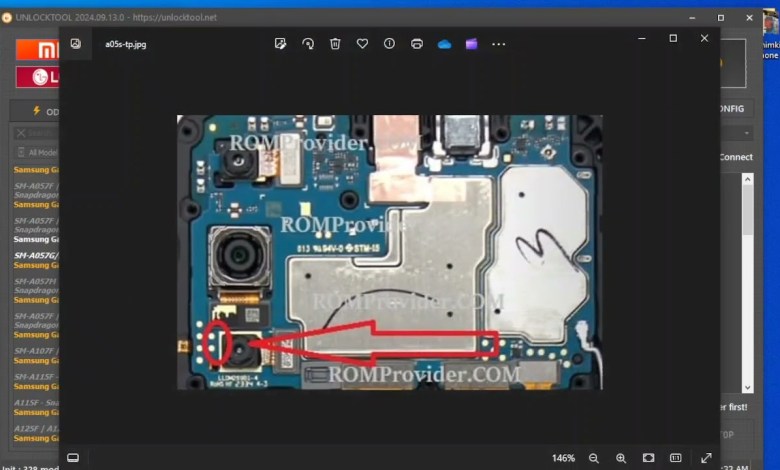This screenshot has height=470, width=780.
Task: Close the Photos viewer window
Action: [704, 38]
